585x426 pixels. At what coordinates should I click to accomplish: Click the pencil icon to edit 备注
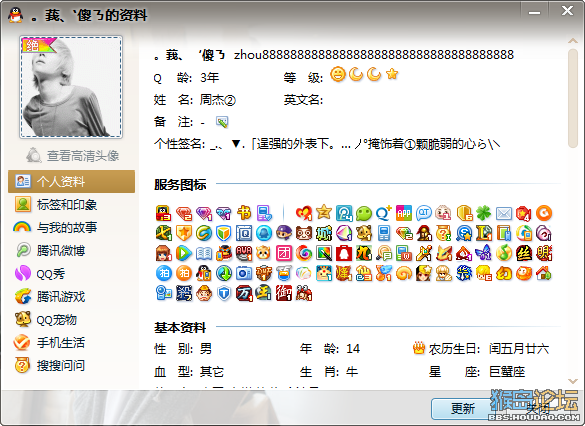click(x=222, y=122)
